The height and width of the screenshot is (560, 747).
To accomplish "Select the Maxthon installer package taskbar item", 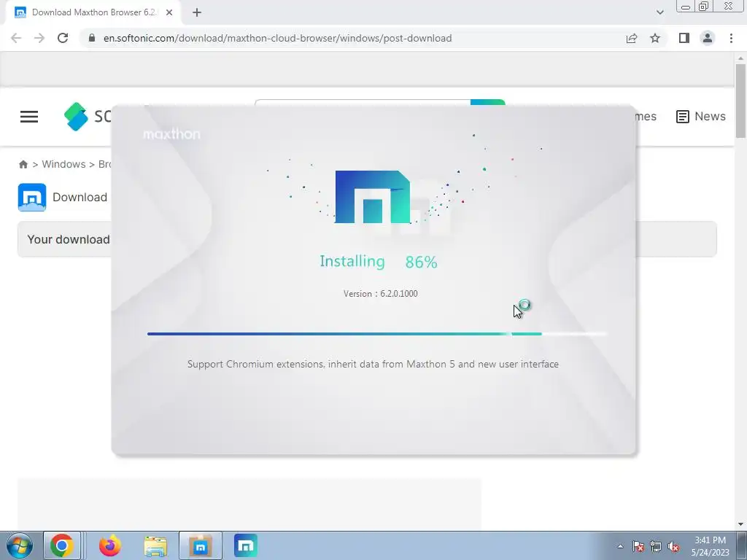I will click(201, 545).
